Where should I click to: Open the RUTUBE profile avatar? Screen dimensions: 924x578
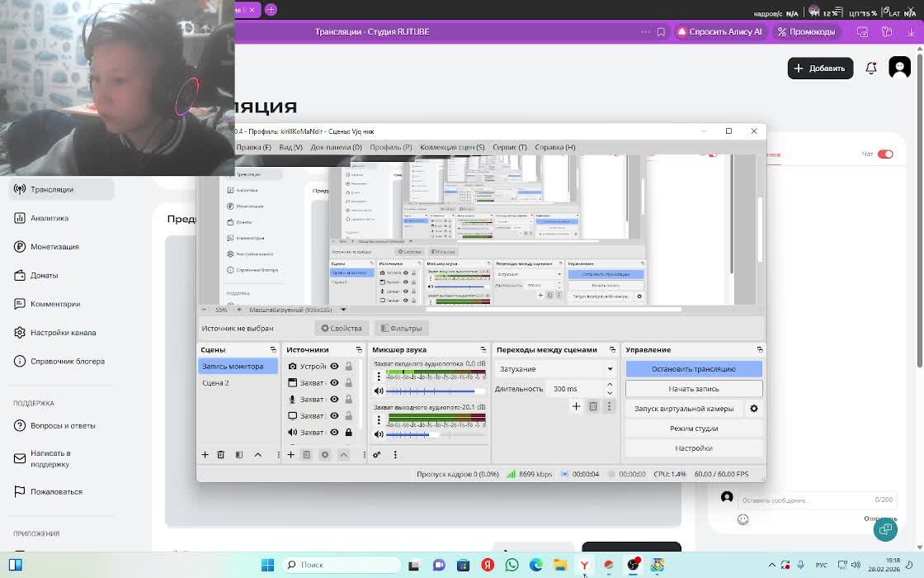pos(899,68)
